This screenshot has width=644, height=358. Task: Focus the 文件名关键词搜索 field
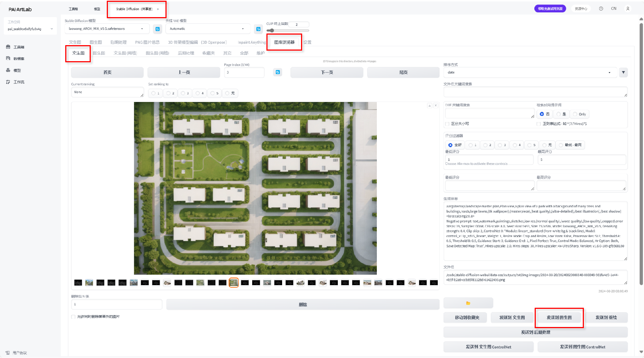(535, 92)
